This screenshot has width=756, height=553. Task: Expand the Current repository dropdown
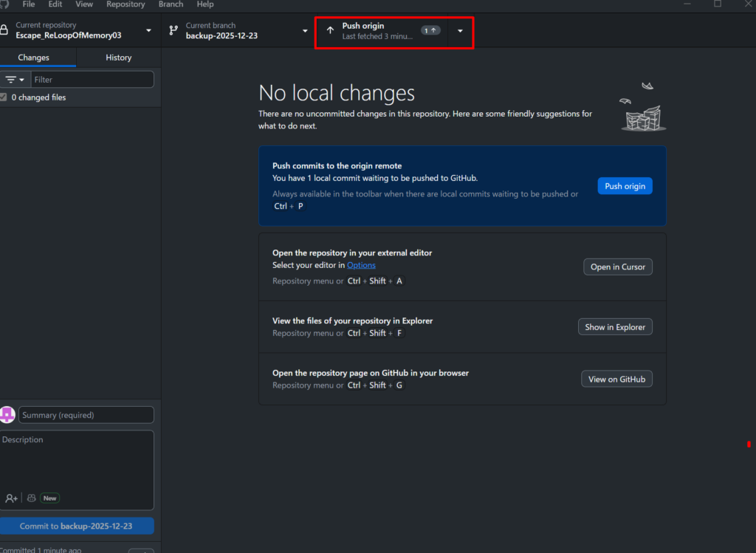click(148, 30)
